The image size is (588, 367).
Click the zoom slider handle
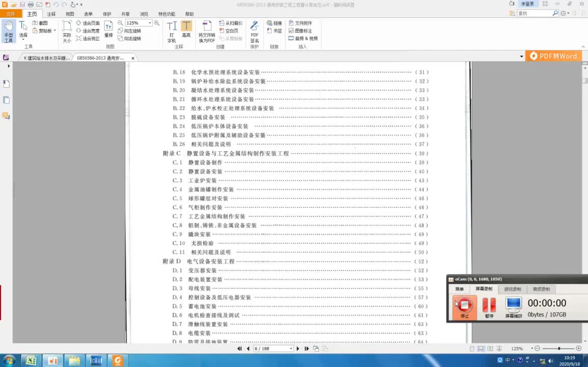pos(559,349)
